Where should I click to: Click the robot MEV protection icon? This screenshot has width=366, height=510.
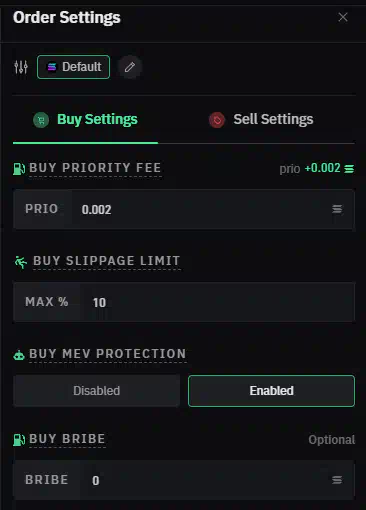coord(19,355)
